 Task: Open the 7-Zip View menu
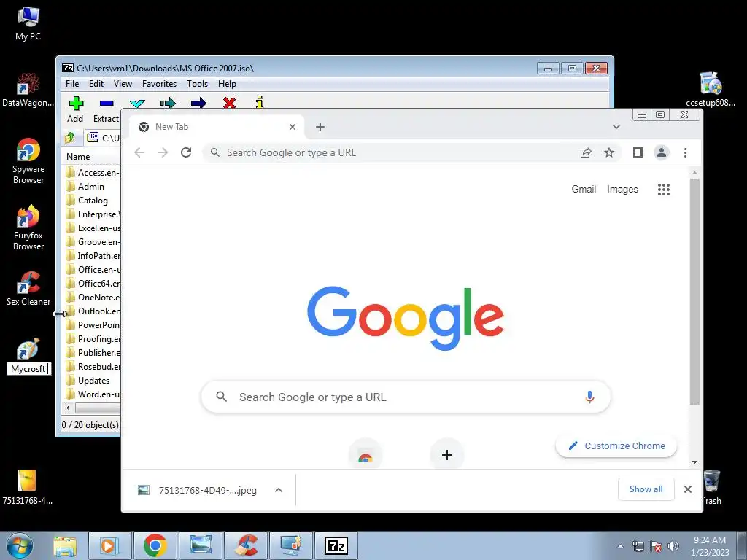(x=123, y=84)
